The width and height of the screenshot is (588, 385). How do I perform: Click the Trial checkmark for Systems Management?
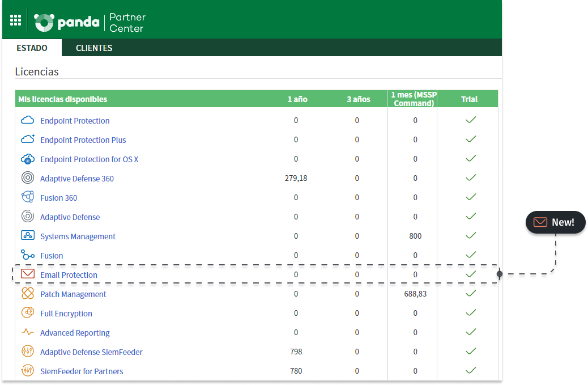point(471,235)
